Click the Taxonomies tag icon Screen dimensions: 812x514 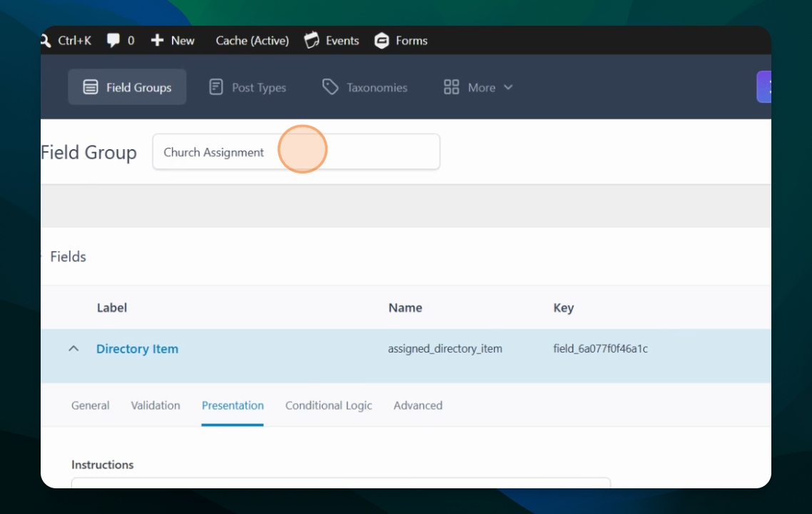pyautogui.click(x=330, y=87)
